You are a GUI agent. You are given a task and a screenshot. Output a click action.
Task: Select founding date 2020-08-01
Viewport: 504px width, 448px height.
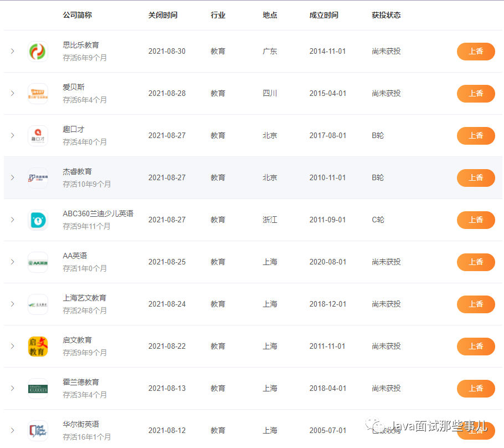(x=328, y=262)
